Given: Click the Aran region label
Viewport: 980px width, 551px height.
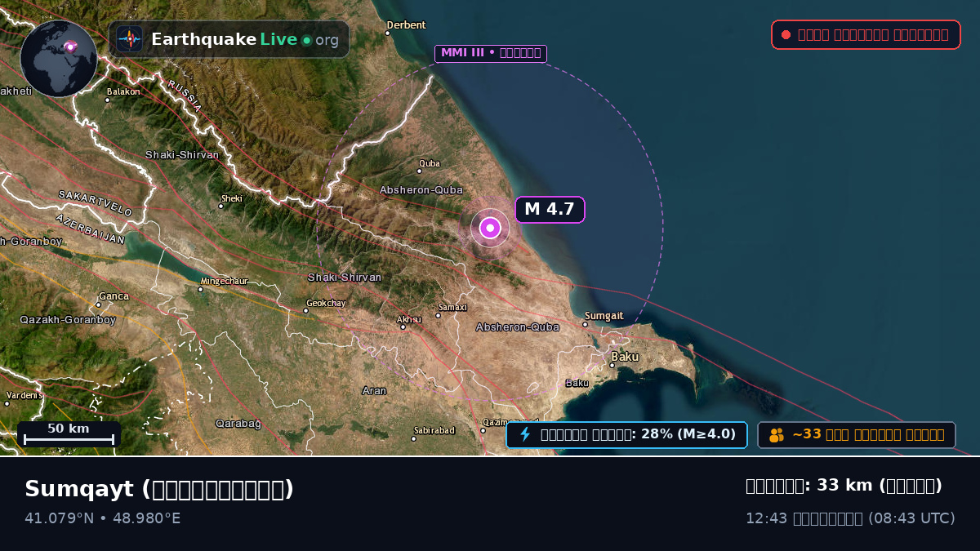Looking at the screenshot, I should 374,391.
